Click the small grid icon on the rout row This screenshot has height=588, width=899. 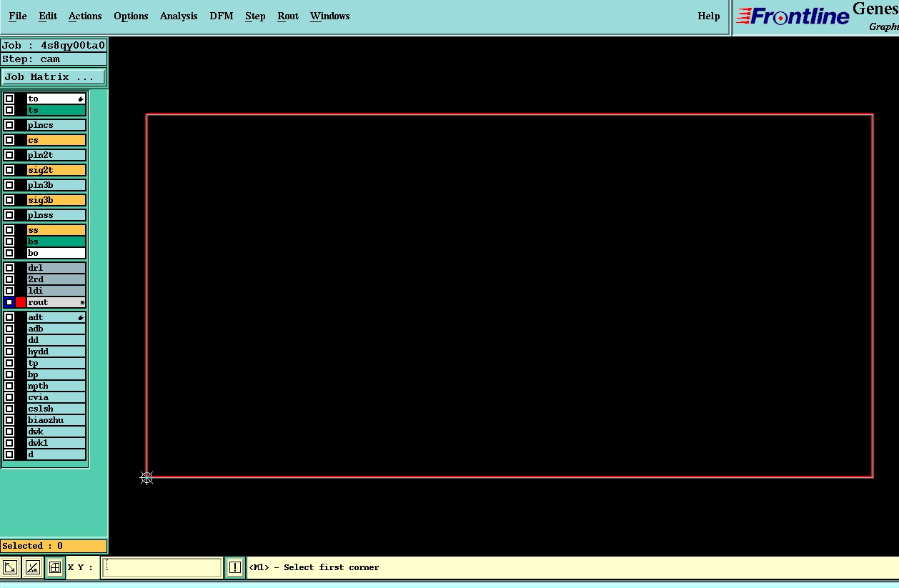82,303
